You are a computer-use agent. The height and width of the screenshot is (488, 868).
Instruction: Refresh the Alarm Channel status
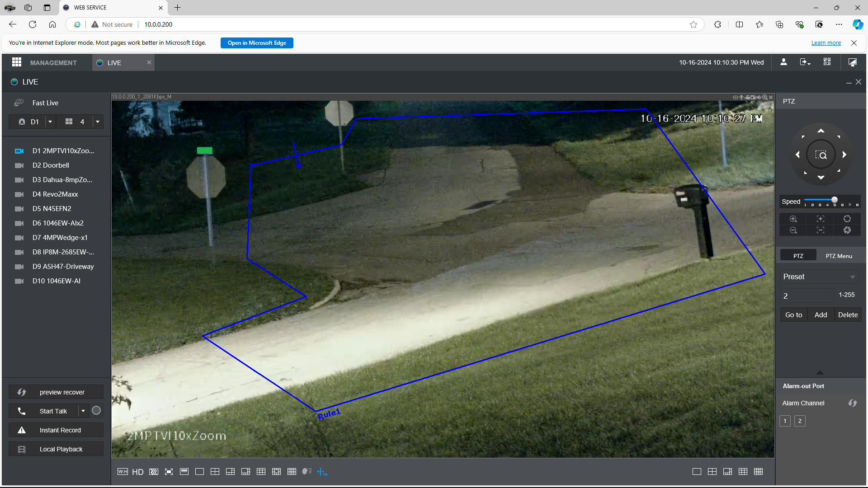tap(853, 403)
